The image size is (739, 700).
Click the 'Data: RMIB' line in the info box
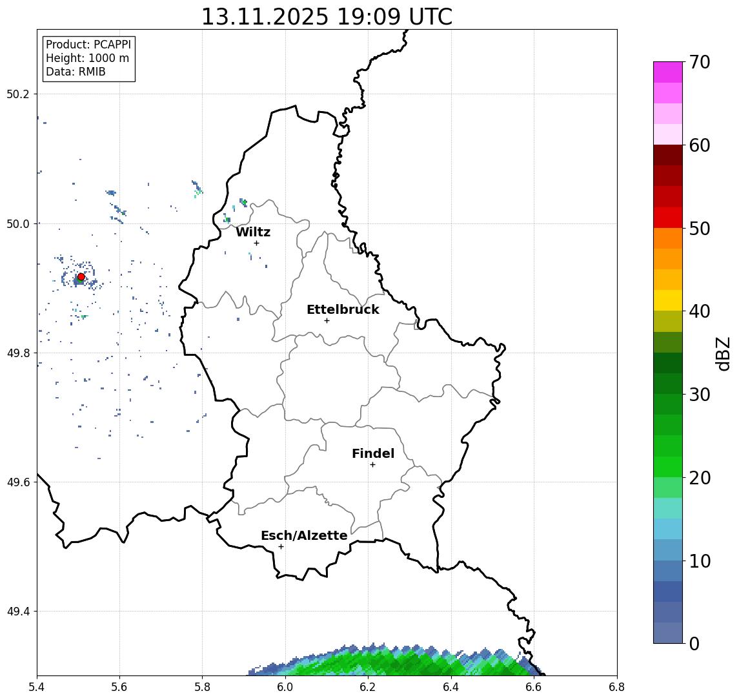(76, 72)
